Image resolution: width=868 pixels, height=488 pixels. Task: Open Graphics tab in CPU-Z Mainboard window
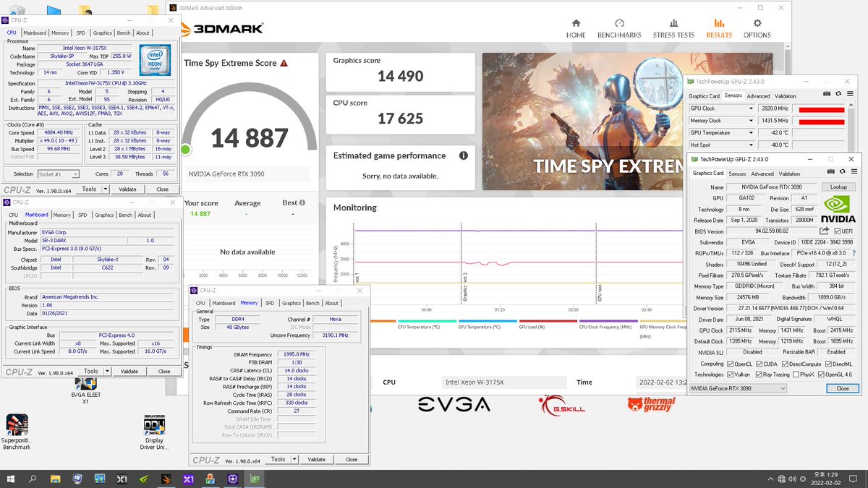(x=104, y=215)
